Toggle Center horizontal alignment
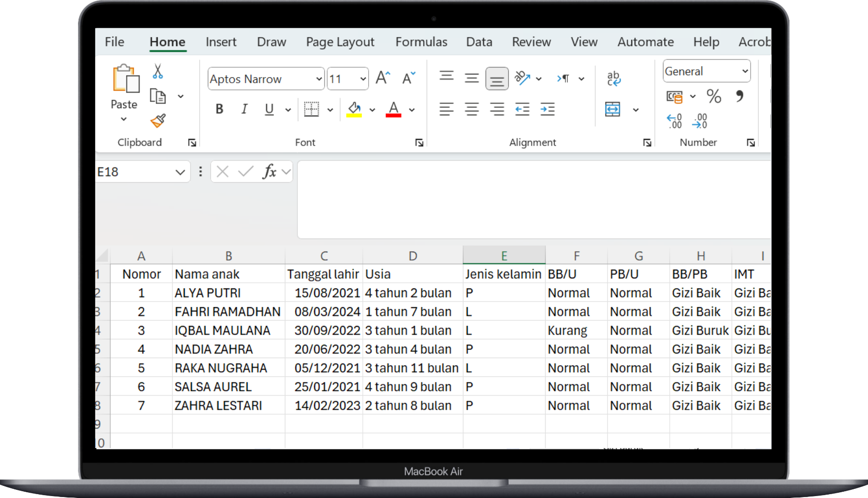This screenshot has width=868, height=498. (472, 110)
